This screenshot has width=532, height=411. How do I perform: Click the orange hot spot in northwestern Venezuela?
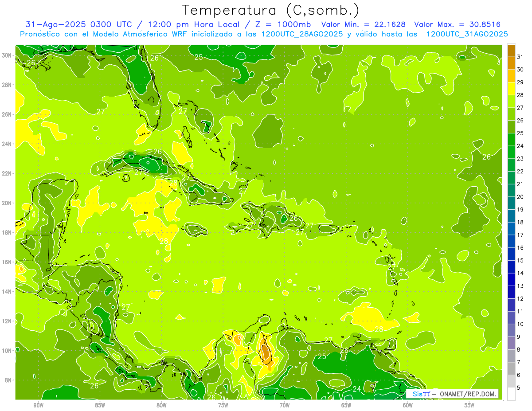265,352
